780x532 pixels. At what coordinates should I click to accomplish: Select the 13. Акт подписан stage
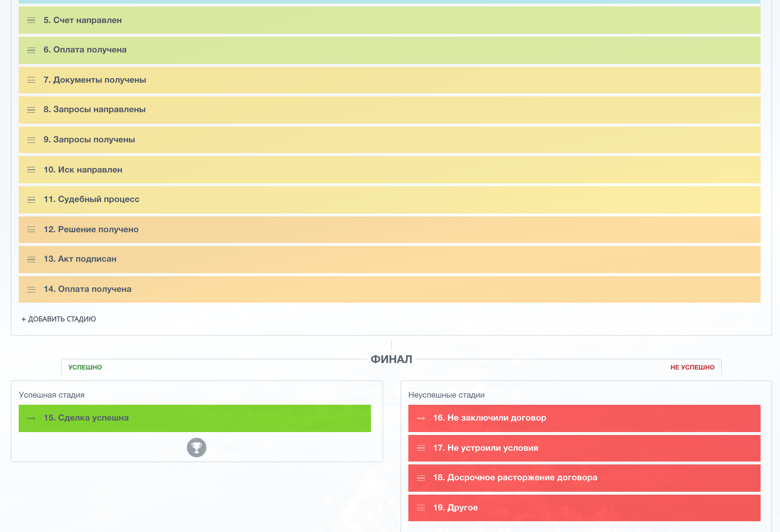coord(80,259)
